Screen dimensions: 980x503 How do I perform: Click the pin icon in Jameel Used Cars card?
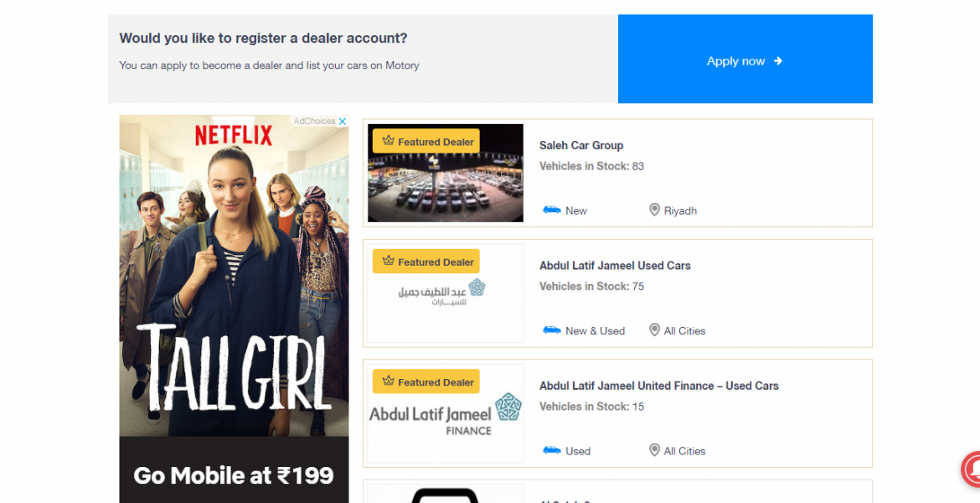click(654, 329)
